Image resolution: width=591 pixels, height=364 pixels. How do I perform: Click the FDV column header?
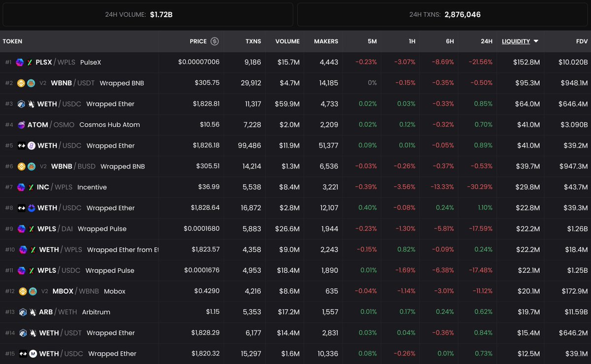[x=582, y=41]
